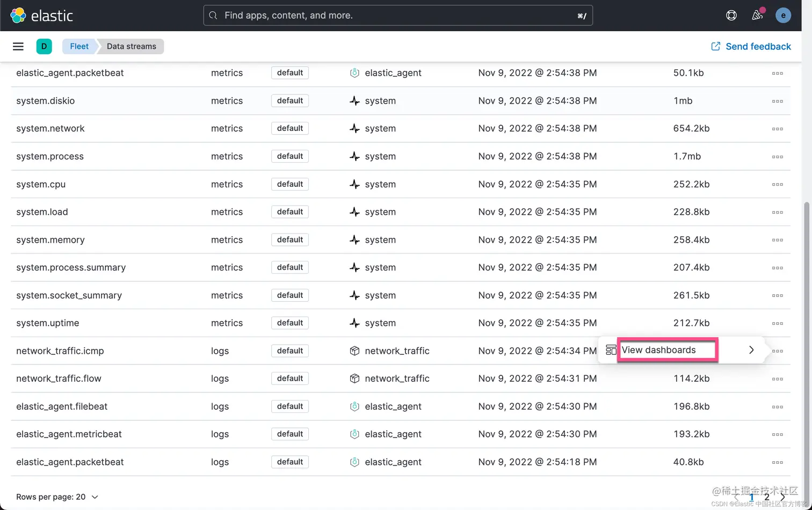Screen dimensions: 812x510
Task: Go to Fleet breadcrumb
Action: click(x=79, y=47)
